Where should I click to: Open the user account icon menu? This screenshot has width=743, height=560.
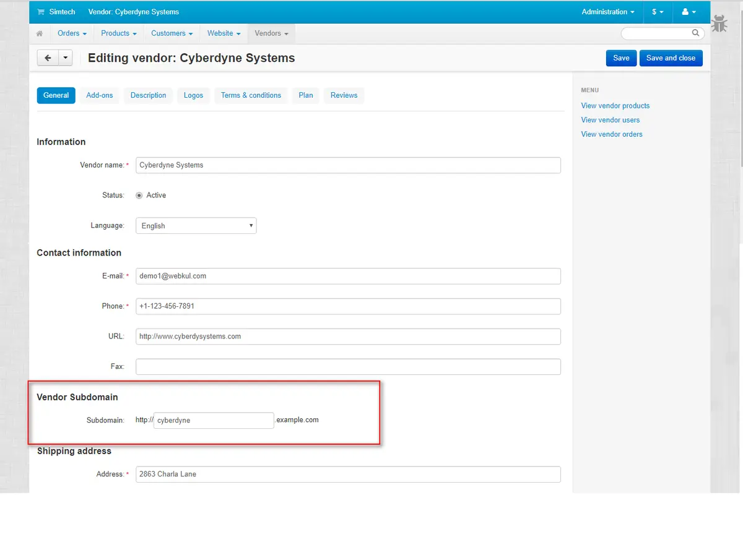(688, 12)
